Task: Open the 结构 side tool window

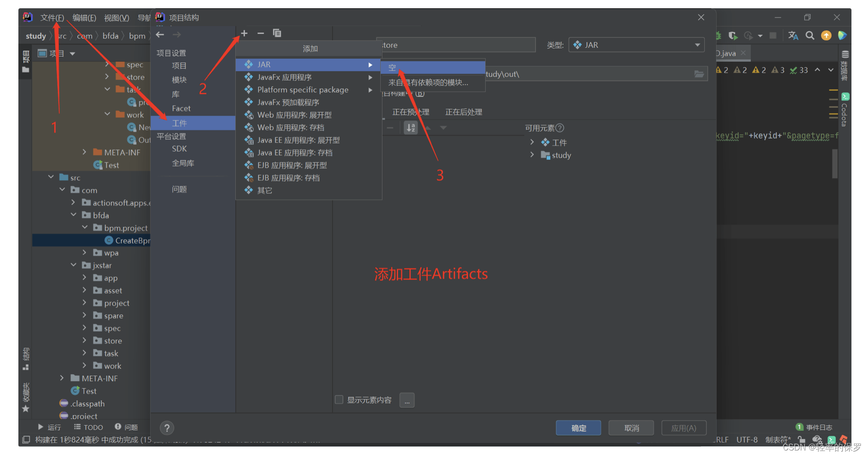Action: point(26,359)
